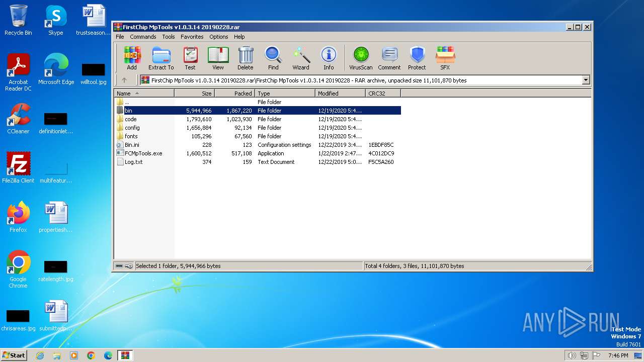The height and width of the screenshot is (362, 644).
Task: Click the Windows Start button
Action: tap(14, 355)
